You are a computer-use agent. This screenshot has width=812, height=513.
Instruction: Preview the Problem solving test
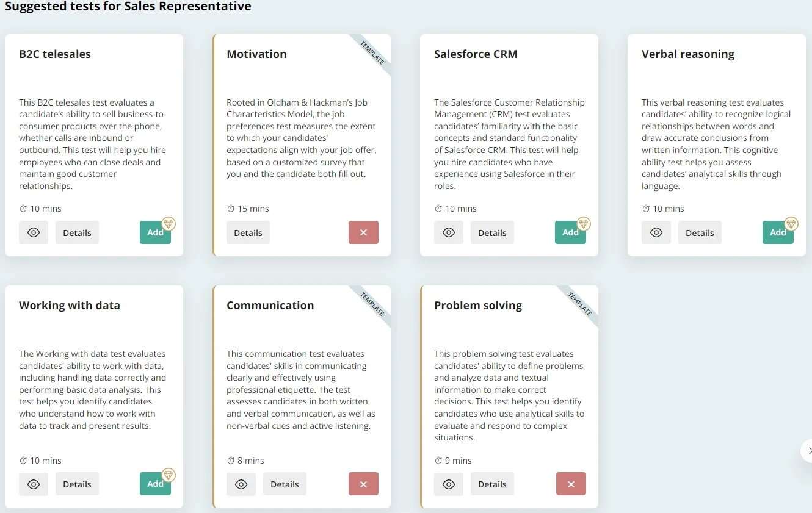pos(449,484)
